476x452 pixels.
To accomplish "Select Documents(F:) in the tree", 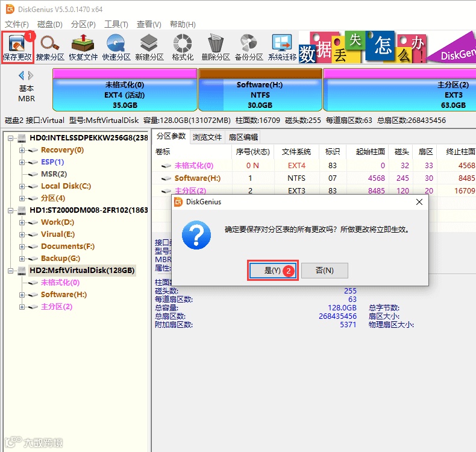I will pos(67,246).
